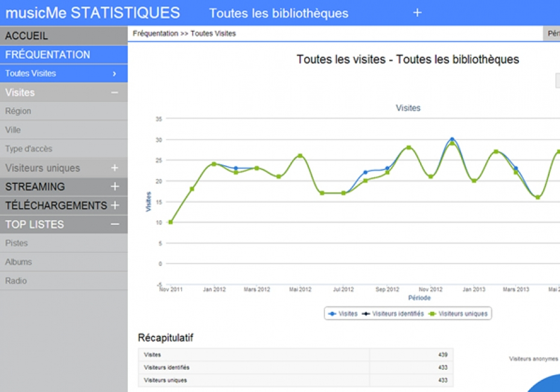Click the blue pie chart slice

548,385
